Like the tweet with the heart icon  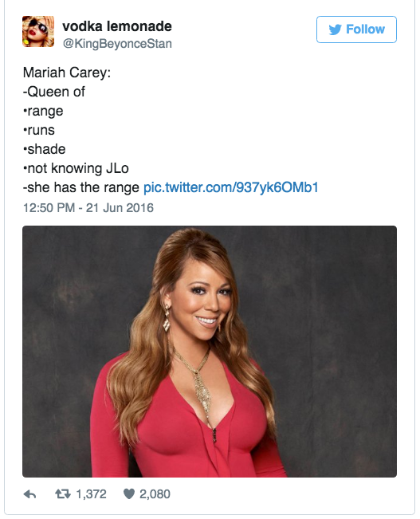[129, 494]
